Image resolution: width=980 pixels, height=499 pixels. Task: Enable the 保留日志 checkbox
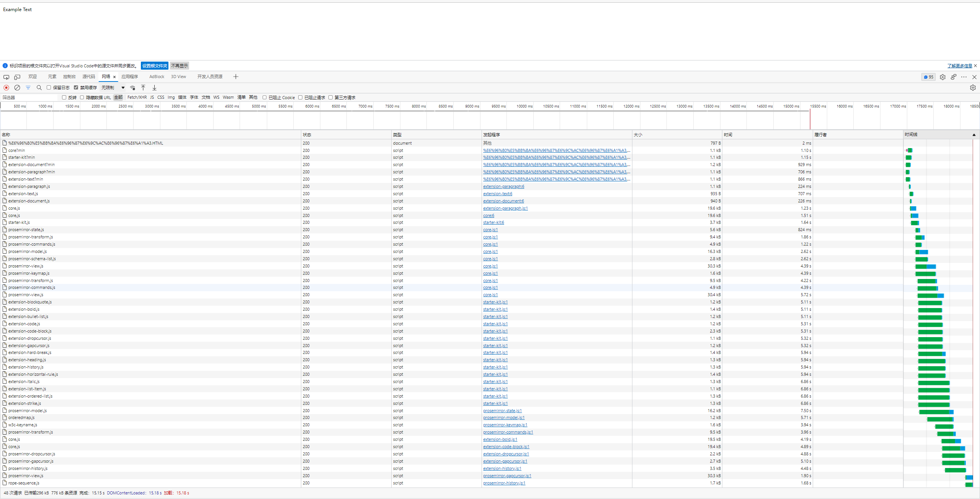pos(49,87)
